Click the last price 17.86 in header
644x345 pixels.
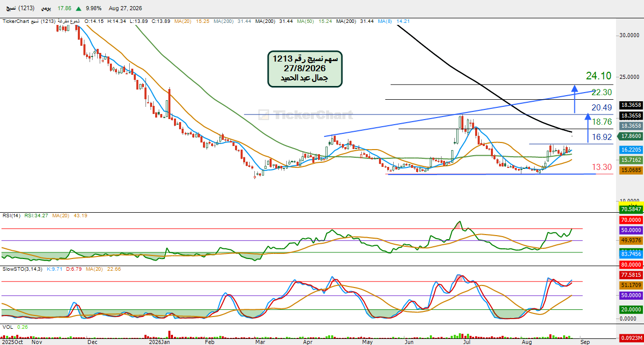click(x=65, y=9)
